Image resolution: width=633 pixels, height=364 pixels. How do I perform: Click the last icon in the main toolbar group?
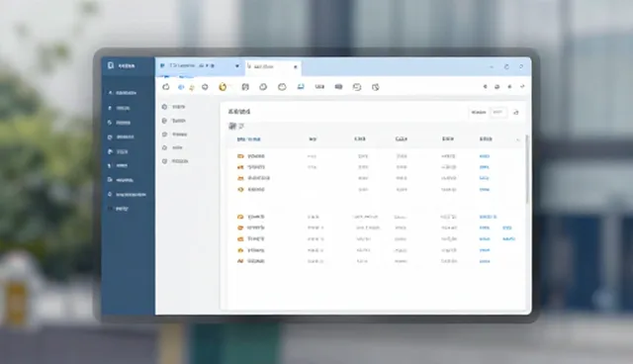[x=376, y=87]
